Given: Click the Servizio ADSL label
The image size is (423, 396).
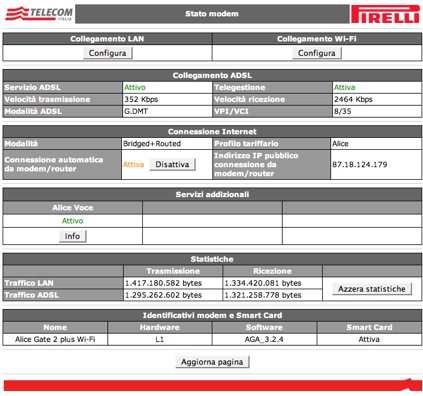Looking at the screenshot, I should point(32,87).
